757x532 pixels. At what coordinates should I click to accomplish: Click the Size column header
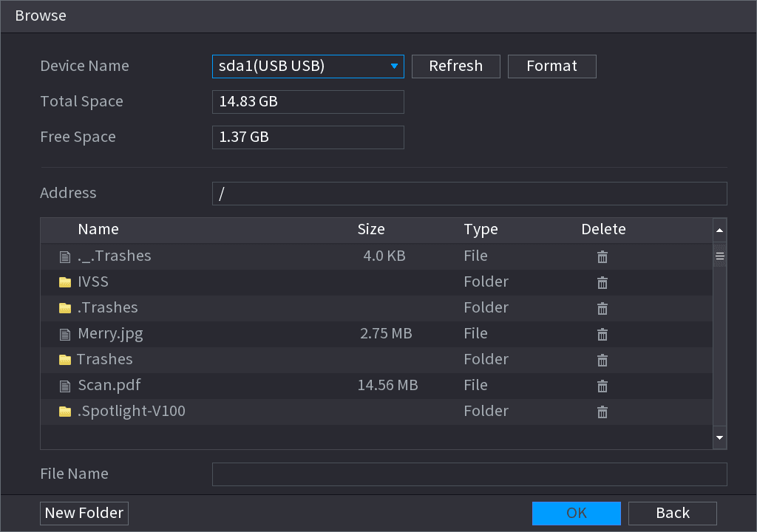point(371,229)
